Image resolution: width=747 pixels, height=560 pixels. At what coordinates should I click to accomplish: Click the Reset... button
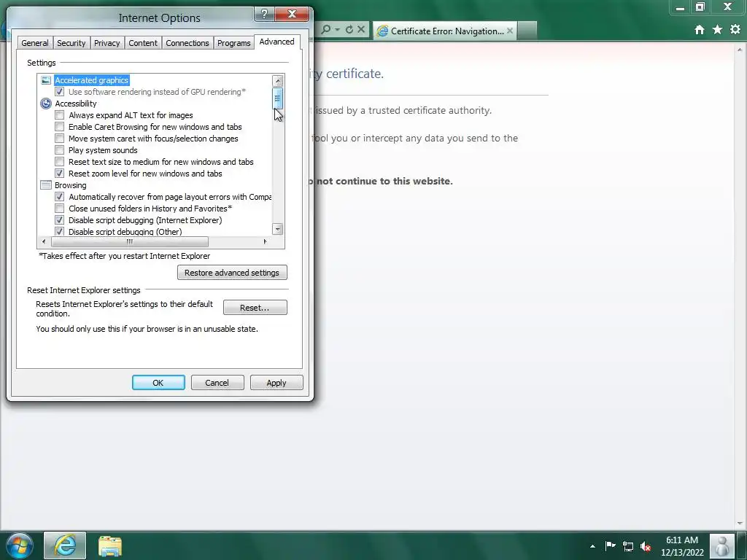click(255, 308)
